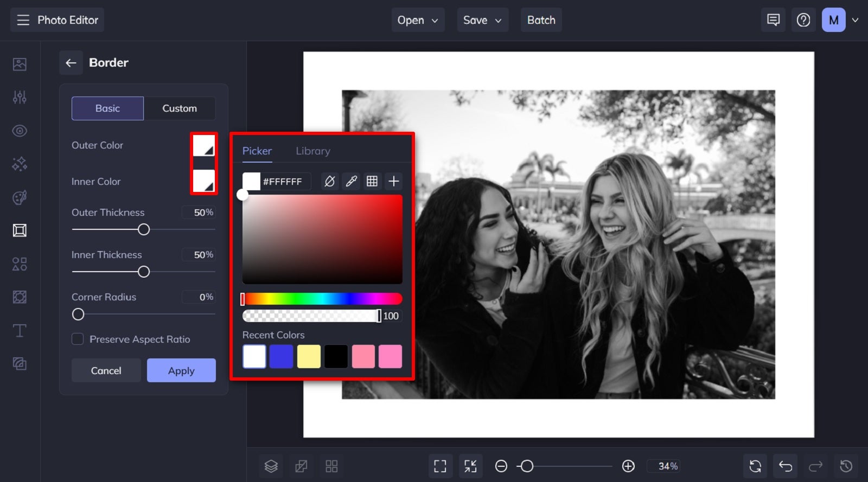Open the history clock icon
The height and width of the screenshot is (482, 868).
pyautogui.click(x=846, y=466)
